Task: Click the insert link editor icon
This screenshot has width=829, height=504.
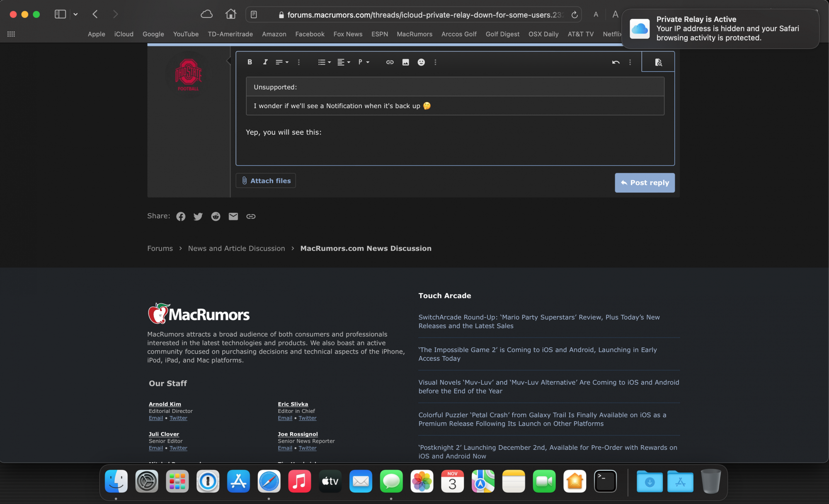Action: click(390, 62)
